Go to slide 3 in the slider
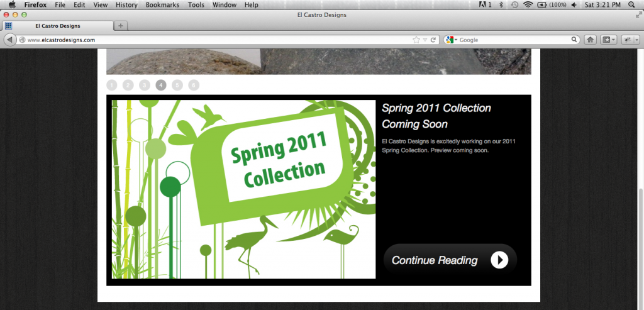This screenshot has width=644, height=310. (x=145, y=85)
